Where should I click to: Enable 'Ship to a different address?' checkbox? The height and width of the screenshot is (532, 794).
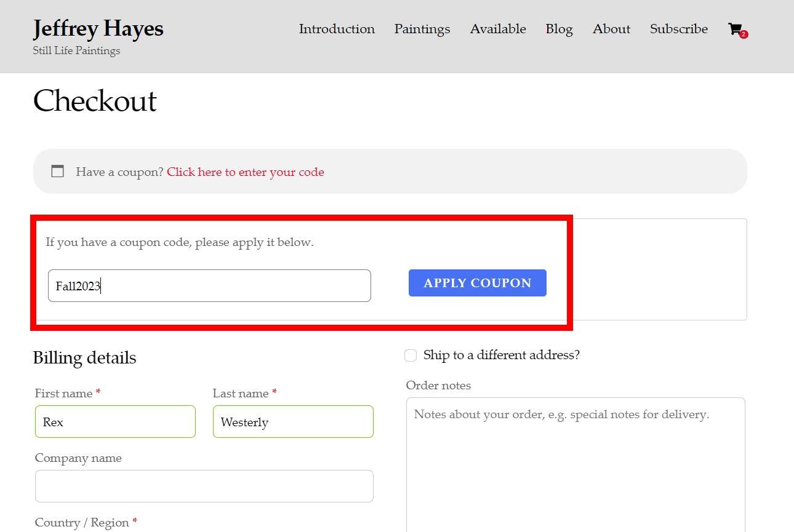411,355
